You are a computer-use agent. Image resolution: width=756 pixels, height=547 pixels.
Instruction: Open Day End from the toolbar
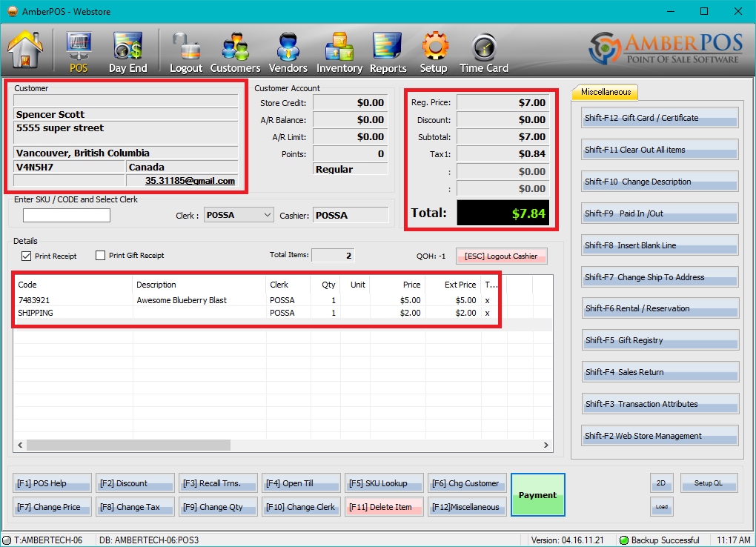click(127, 52)
